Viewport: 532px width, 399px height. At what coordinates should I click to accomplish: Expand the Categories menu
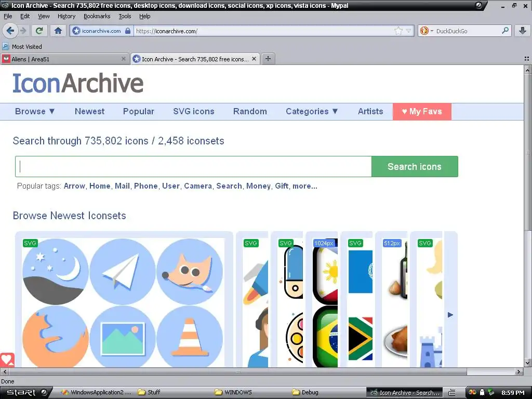312,111
